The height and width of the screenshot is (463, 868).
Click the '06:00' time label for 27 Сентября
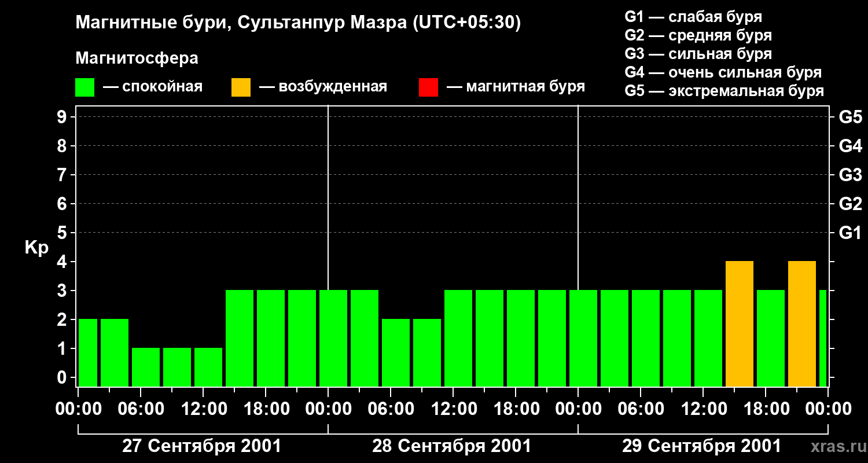click(x=141, y=409)
